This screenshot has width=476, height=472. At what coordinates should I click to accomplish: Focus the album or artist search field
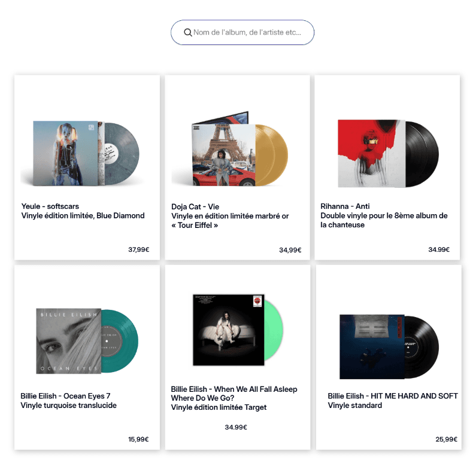click(242, 32)
